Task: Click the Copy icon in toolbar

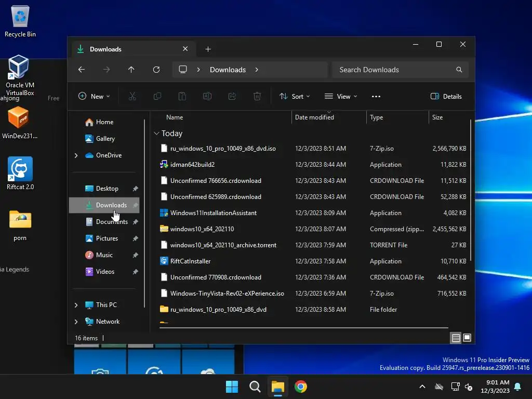Action: (157, 96)
